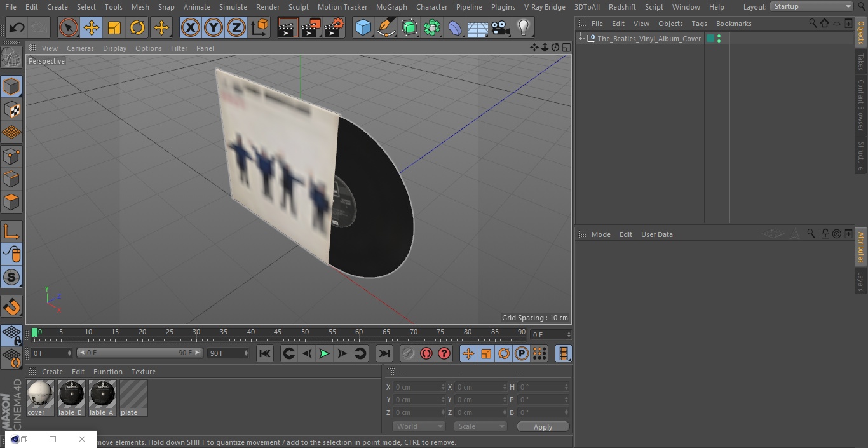Open the Simulate menu

[233, 7]
